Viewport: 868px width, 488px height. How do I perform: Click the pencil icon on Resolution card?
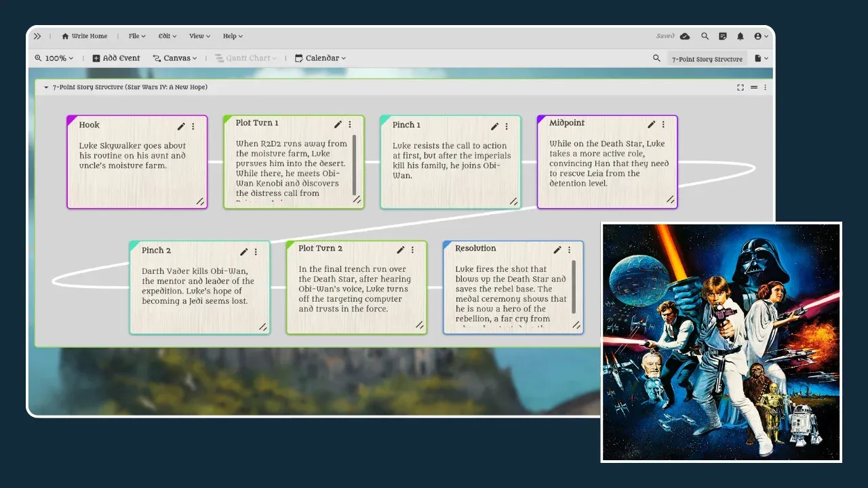(557, 250)
